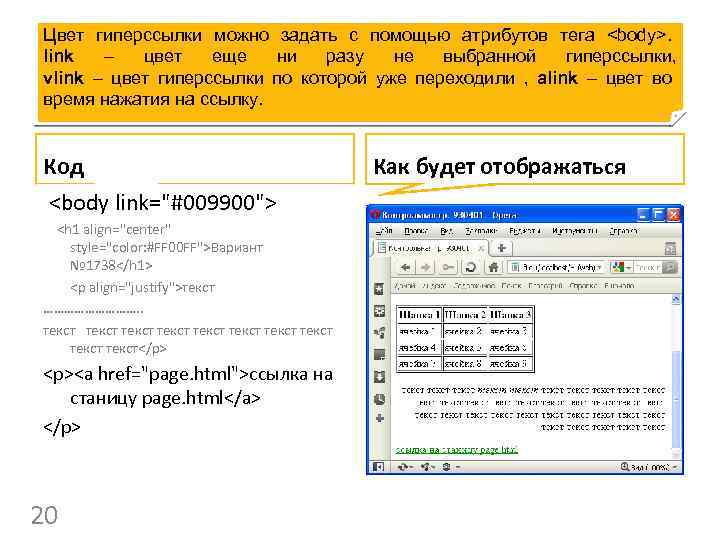Click the heading Код
The height and width of the screenshot is (540, 720).
[x=64, y=166]
